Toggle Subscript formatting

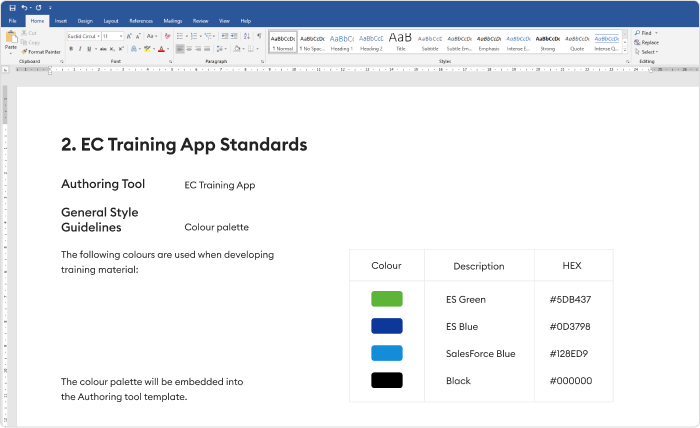tap(112, 49)
